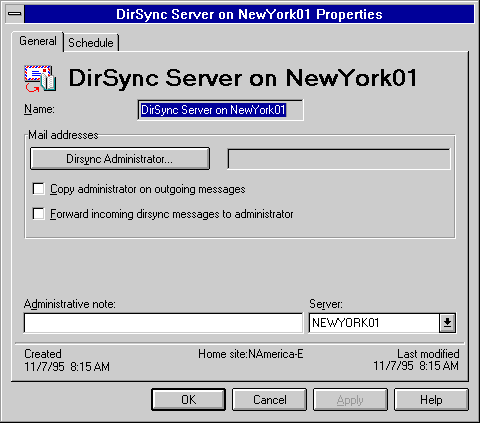Expand the Server dropdown arrow

(447, 323)
